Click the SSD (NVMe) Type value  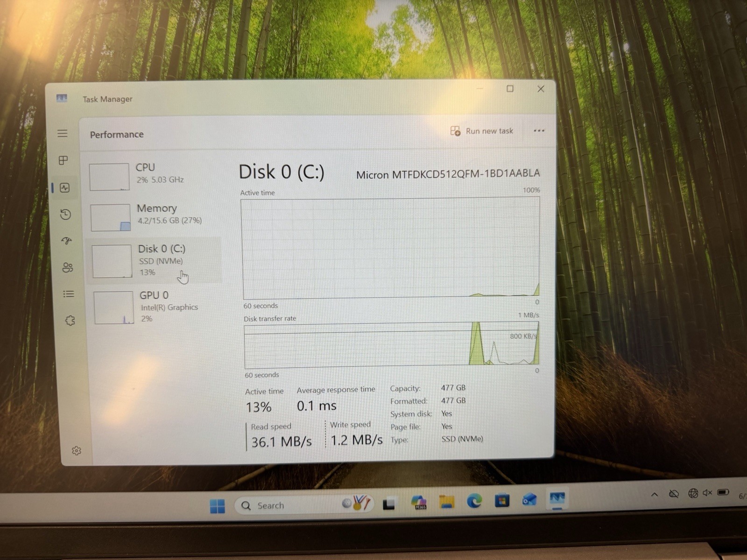pyautogui.click(x=462, y=439)
